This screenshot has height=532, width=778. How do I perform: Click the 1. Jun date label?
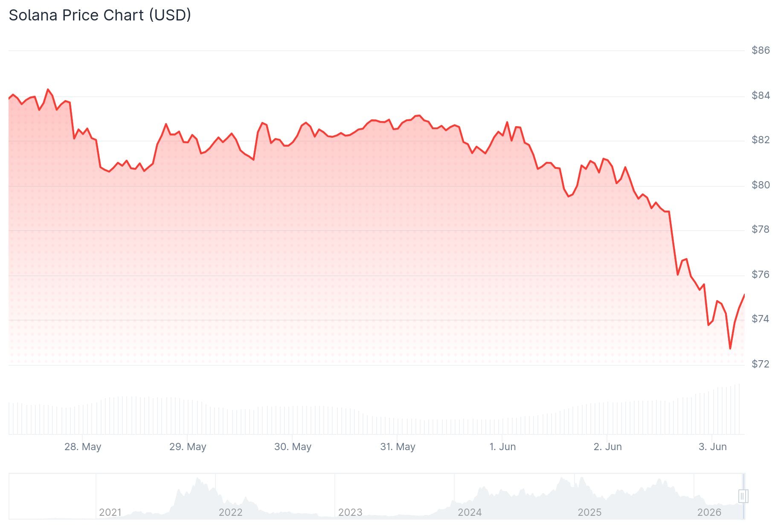pyautogui.click(x=502, y=447)
